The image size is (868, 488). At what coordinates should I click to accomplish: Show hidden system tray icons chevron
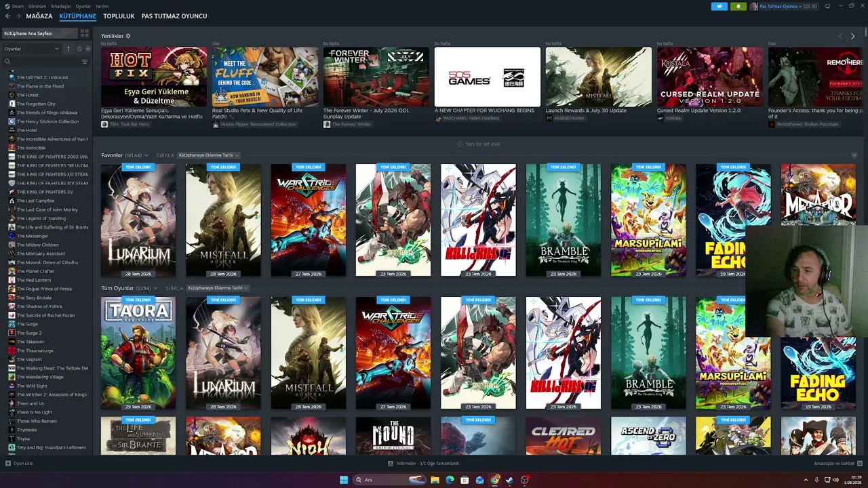click(x=806, y=480)
